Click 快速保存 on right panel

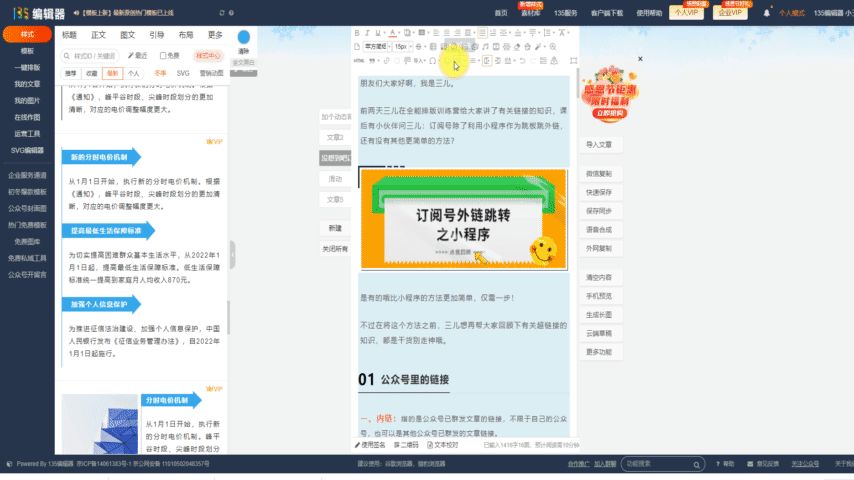pos(599,192)
